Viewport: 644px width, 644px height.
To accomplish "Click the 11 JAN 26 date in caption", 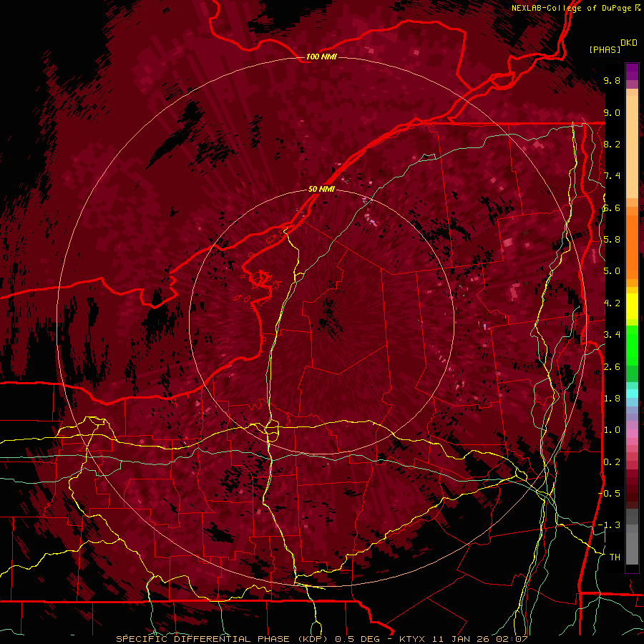I will [462, 639].
